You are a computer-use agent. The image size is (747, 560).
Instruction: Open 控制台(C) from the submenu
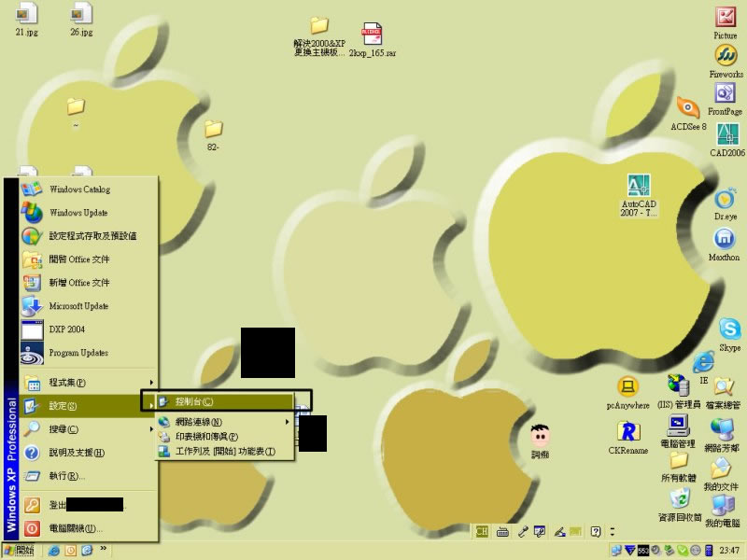click(x=225, y=401)
